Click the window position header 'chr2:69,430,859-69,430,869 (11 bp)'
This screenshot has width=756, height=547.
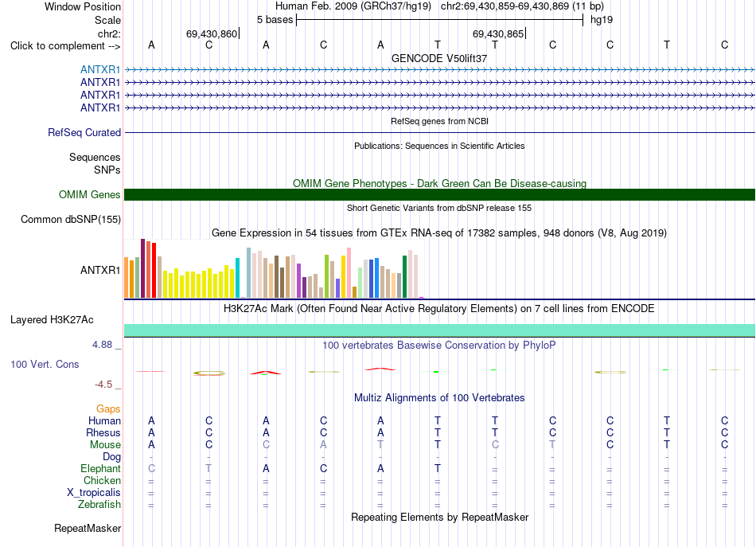(x=522, y=6)
